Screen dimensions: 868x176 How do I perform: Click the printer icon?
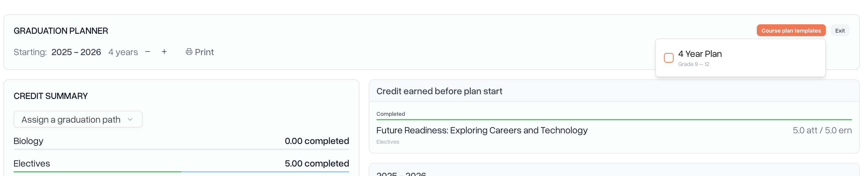coord(189,52)
